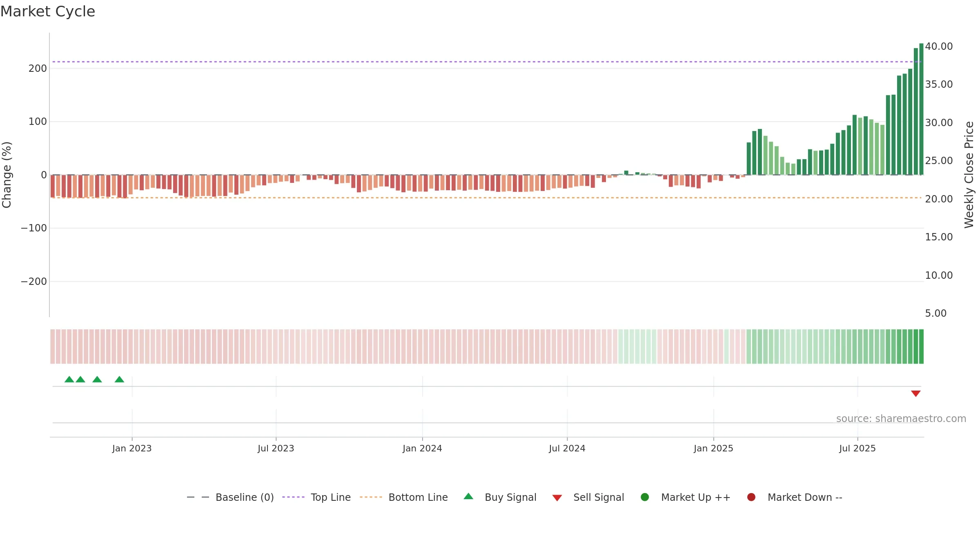Click the 200 tick label on left axis
Screen dimensions: 980x551
38,69
